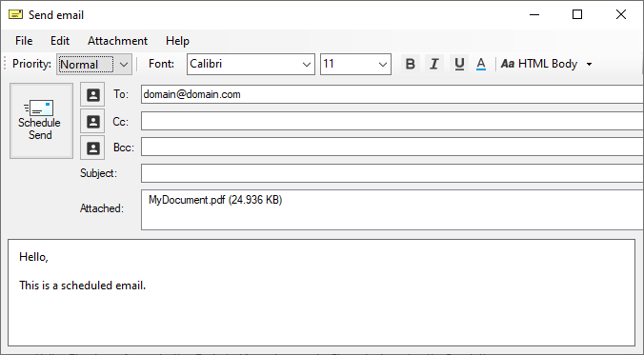The width and height of the screenshot is (644, 355).
Task: Click the Bcc input field
Action: coord(392,147)
